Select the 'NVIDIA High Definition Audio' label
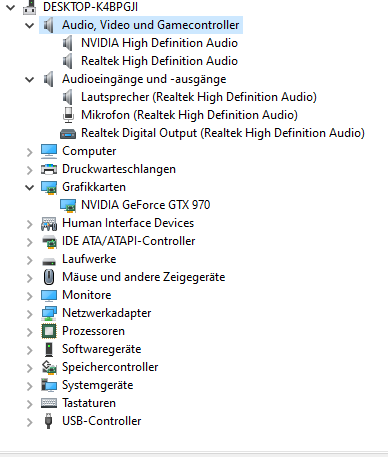 (x=159, y=43)
